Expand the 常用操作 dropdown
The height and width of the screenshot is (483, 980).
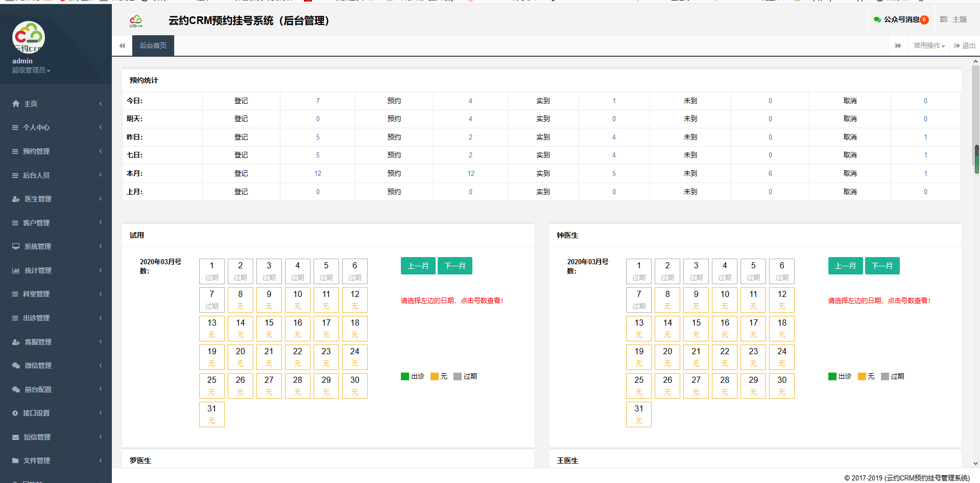(929, 45)
